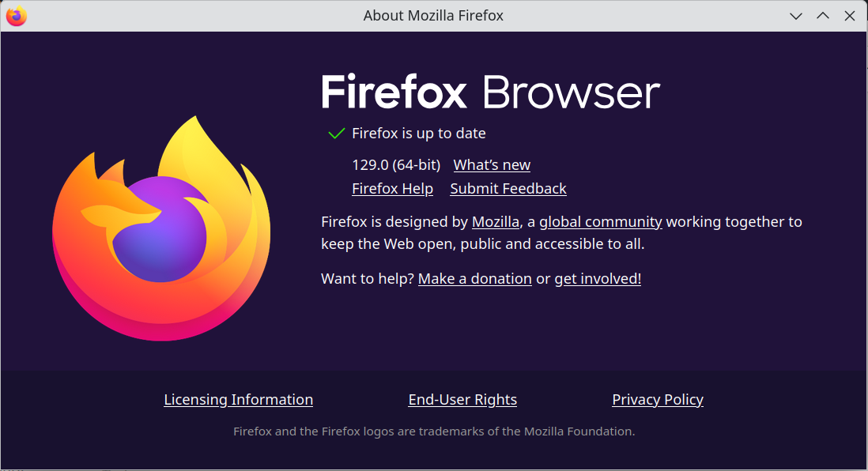Click Make a donation
Image resolution: width=868 pixels, height=471 pixels.
[x=475, y=279]
